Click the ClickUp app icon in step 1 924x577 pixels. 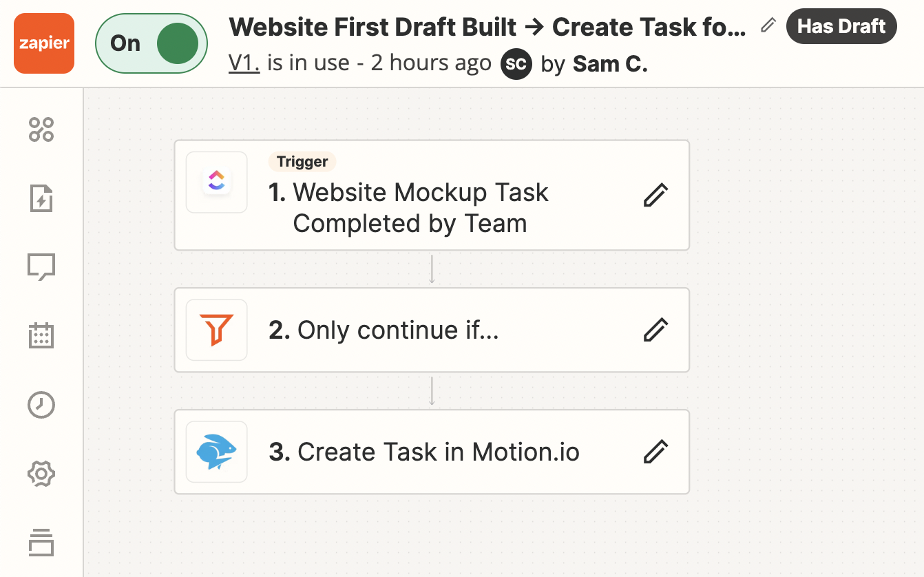(x=217, y=182)
